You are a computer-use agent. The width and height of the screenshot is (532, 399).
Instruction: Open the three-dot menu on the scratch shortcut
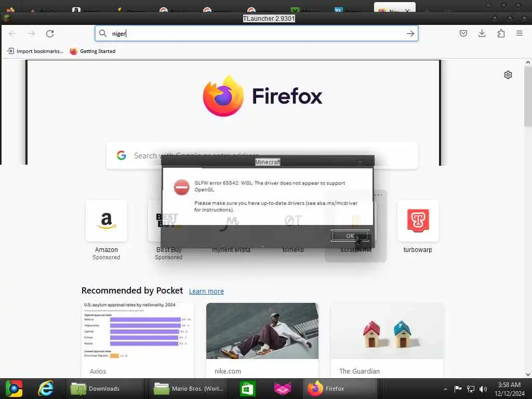378,195
